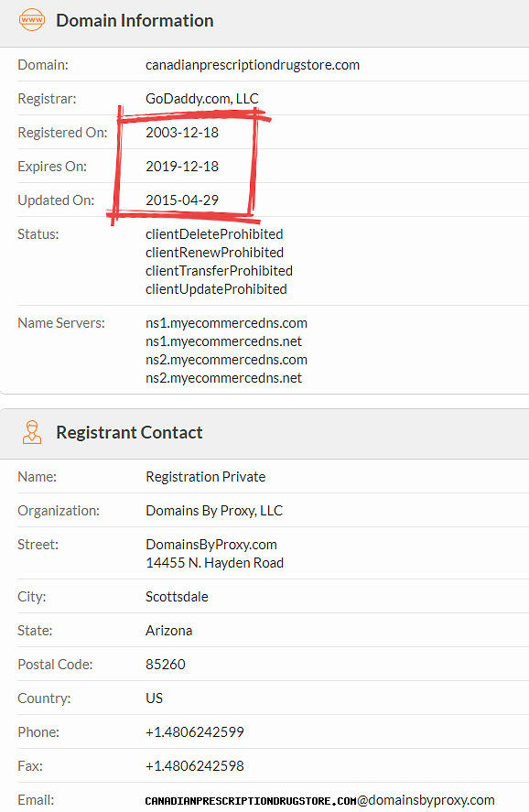
Task: Click the canadianprescriptiondrugstore.com domain value
Action: (x=253, y=65)
